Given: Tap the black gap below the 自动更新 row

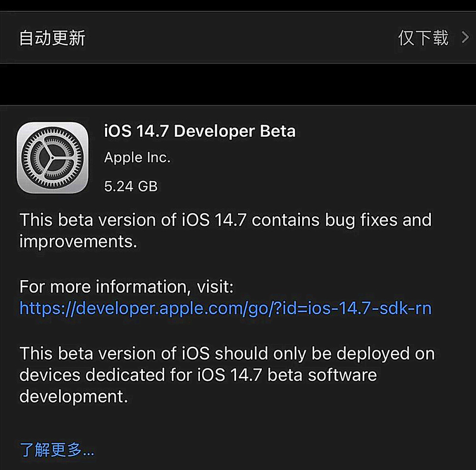Looking at the screenshot, I should (238, 84).
